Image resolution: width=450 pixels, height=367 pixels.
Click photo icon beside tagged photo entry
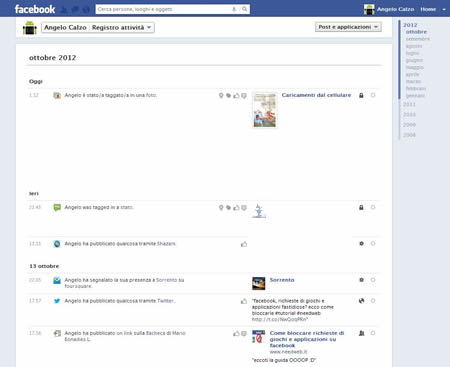tap(57, 95)
